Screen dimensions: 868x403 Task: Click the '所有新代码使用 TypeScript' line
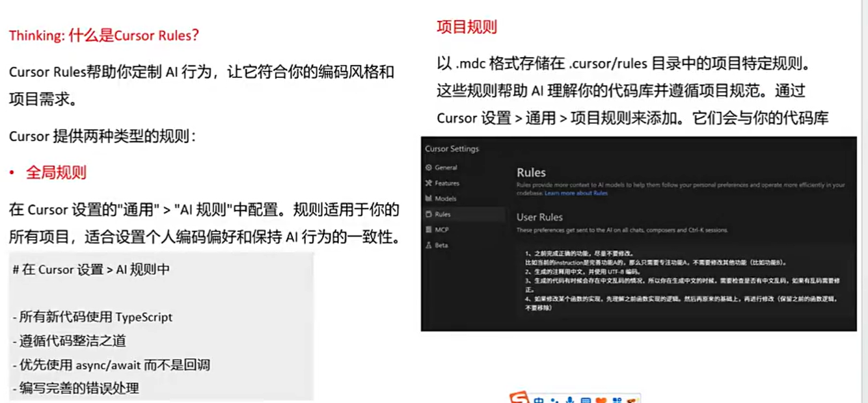pyautogui.click(x=92, y=317)
